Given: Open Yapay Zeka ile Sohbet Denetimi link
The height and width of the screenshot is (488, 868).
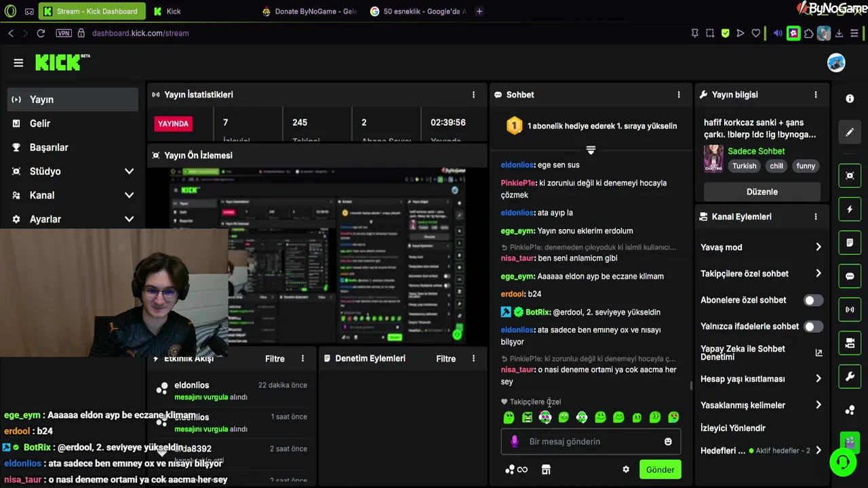Looking at the screenshot, I should click(x=762, y=352).
